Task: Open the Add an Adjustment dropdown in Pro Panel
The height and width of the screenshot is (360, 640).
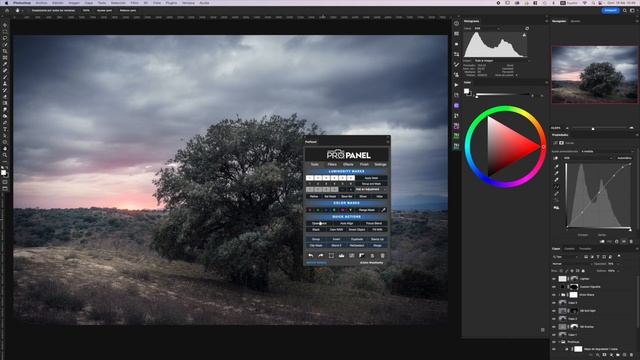Action: (371, 189)
